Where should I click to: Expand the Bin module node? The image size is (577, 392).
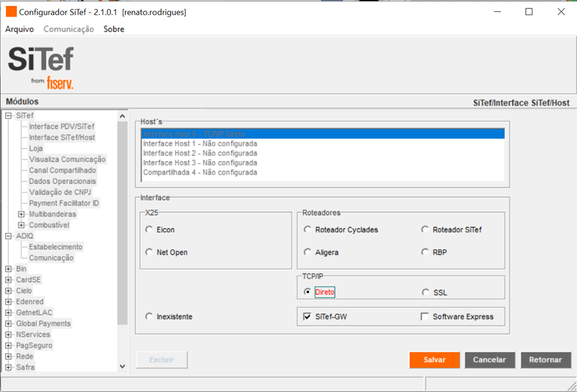coord(9,269)
